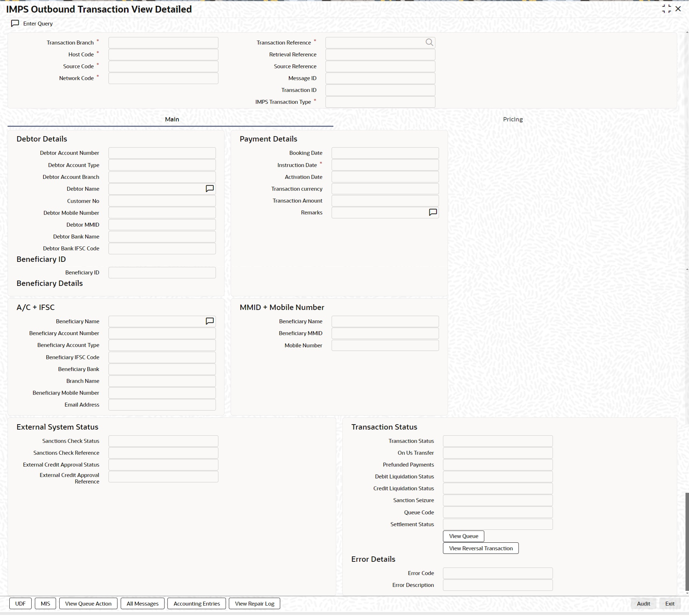Click the Instruction Date field
The width and height of the screenshot is (689, 616).
pyautogui.click(x=385, y=165)
